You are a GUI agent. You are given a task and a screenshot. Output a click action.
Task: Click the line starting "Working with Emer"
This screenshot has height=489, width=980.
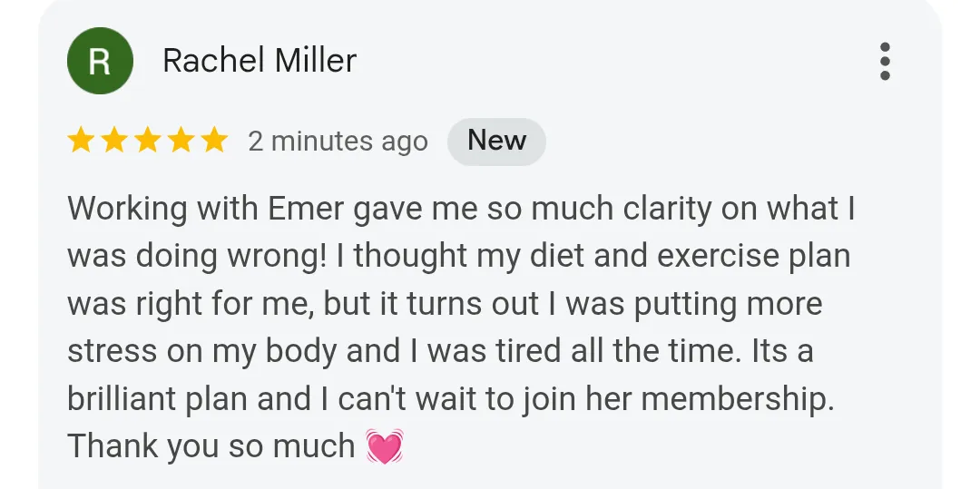[x=461, y=209]
